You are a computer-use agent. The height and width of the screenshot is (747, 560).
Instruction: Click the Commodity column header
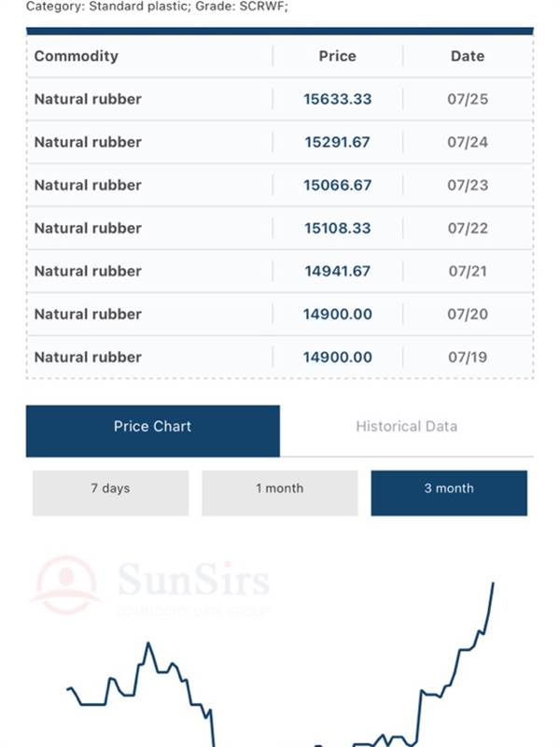click(x=77, y=56)
